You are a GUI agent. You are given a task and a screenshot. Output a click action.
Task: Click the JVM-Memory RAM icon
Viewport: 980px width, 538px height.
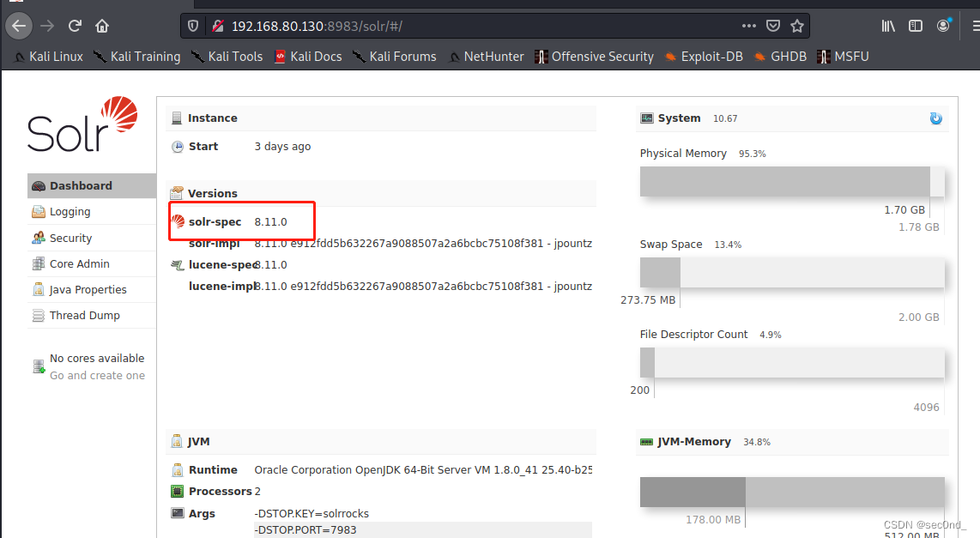click(647, 442)
